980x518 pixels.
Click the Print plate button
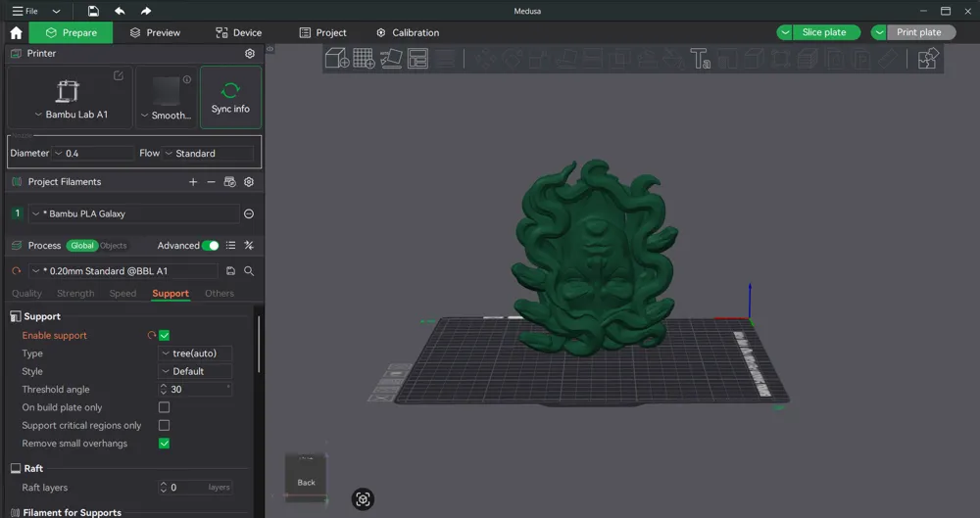(x=921, y=32)
